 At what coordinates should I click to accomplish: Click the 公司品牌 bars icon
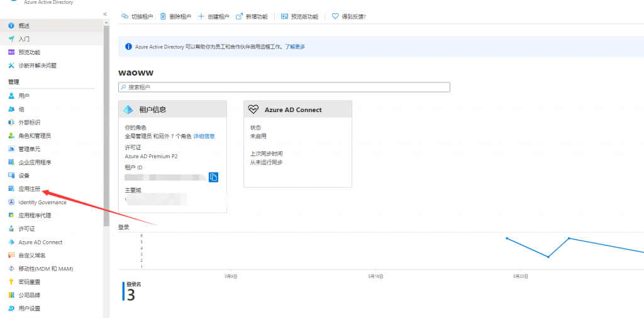click(11, 295)
